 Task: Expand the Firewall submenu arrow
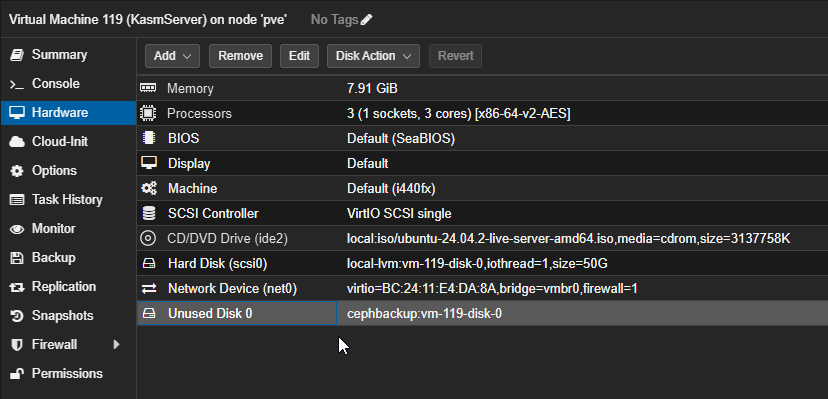tap(117, 345)
